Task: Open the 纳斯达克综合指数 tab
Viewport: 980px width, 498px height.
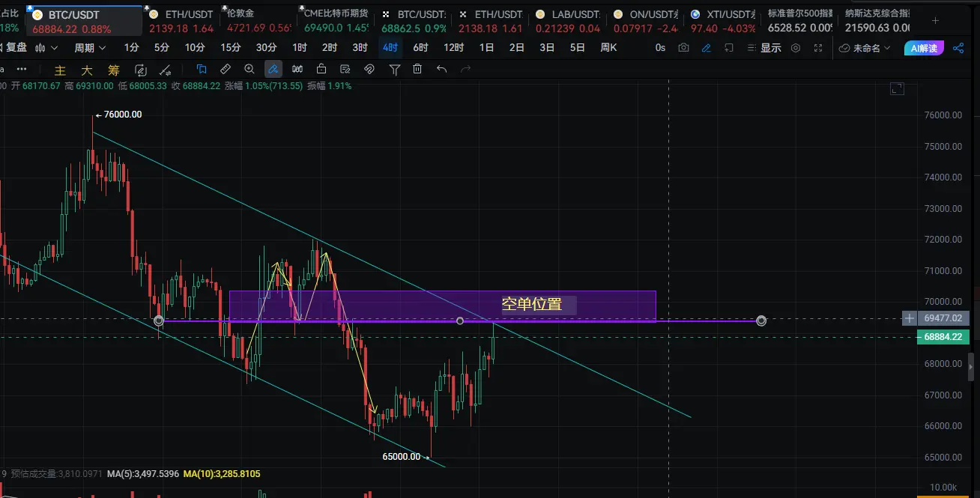Action: pos(877,21)
